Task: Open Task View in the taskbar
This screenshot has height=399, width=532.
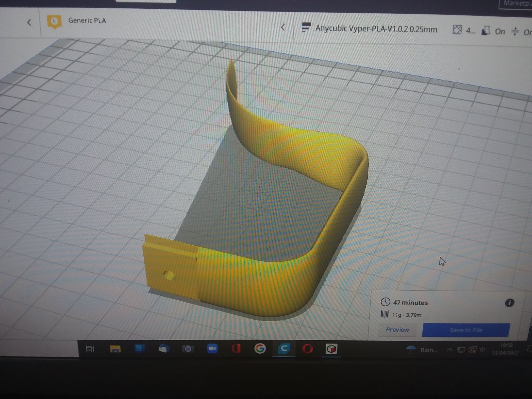Action: [x=90, y=348]
